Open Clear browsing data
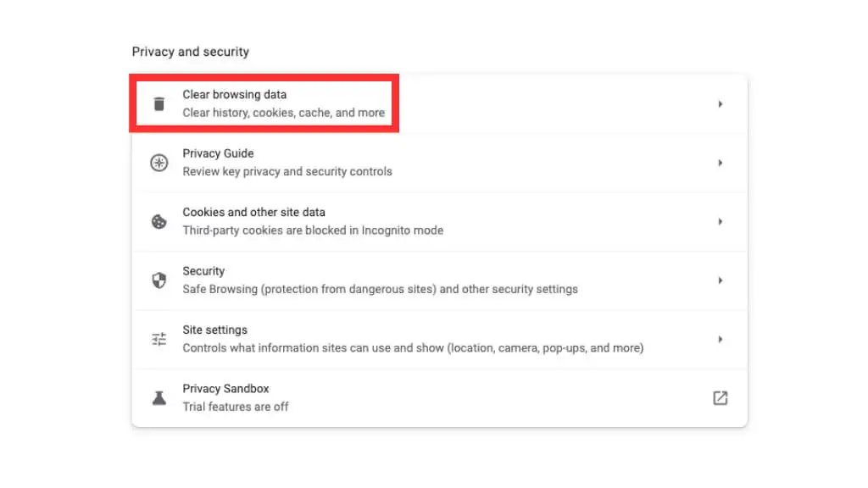This screenshot has width=868, height=488. (235, 95)
